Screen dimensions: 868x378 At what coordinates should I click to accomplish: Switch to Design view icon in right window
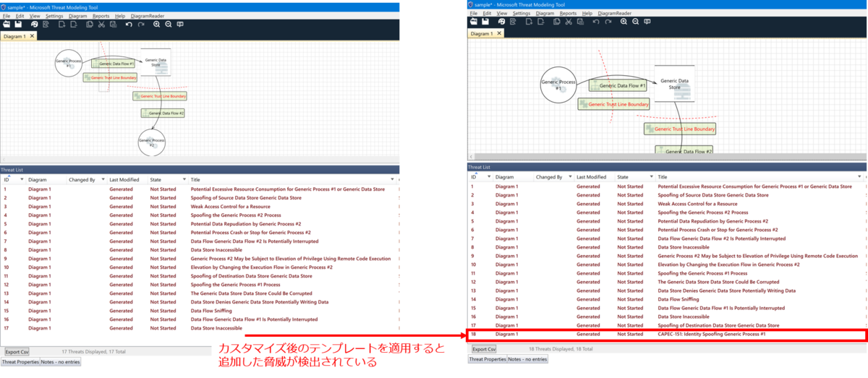[501, 22]
